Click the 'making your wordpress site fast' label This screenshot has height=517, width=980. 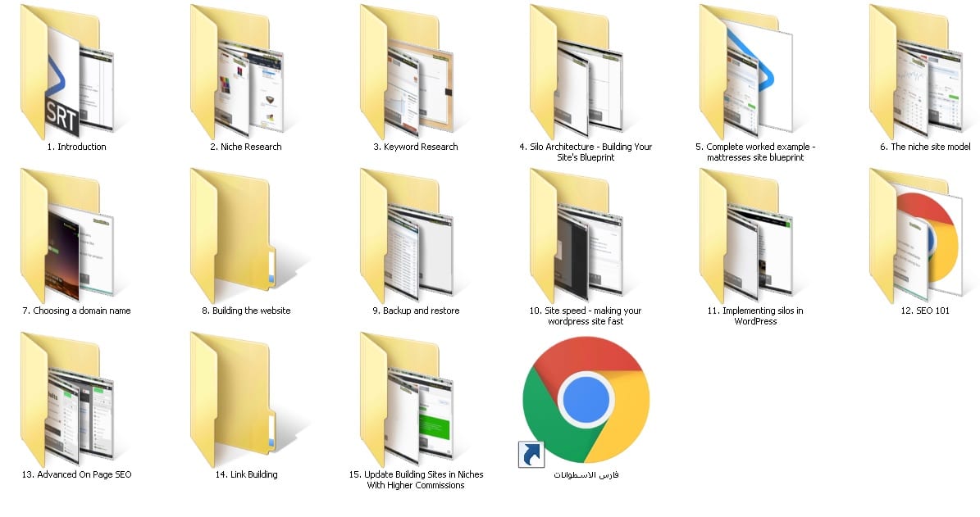click(586, 316)
